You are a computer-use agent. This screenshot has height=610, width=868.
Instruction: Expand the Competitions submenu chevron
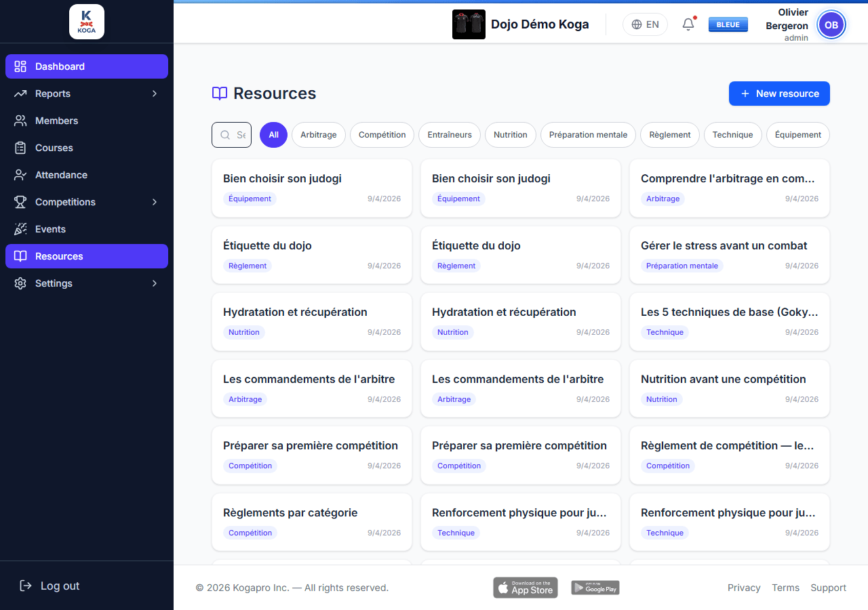point(155,202)
